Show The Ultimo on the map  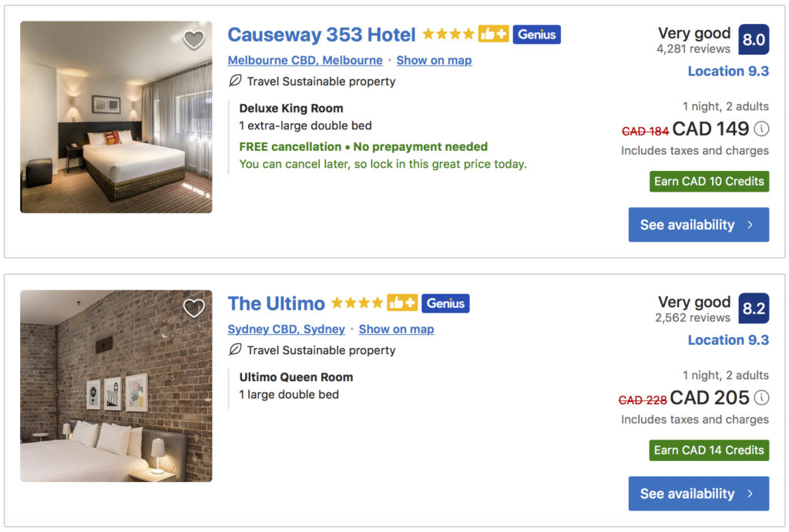[x=396, y=329]
